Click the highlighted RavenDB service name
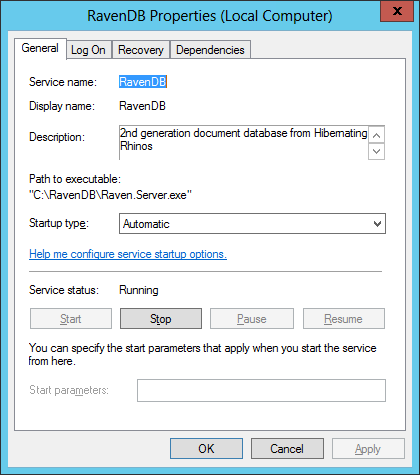Screen dimensions: 420x475 point(143,82)
